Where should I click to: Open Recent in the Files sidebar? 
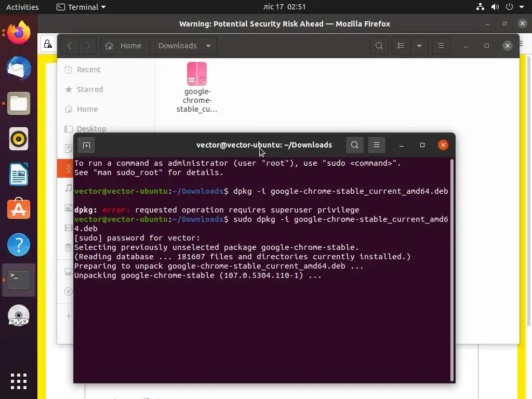point(106,70)
